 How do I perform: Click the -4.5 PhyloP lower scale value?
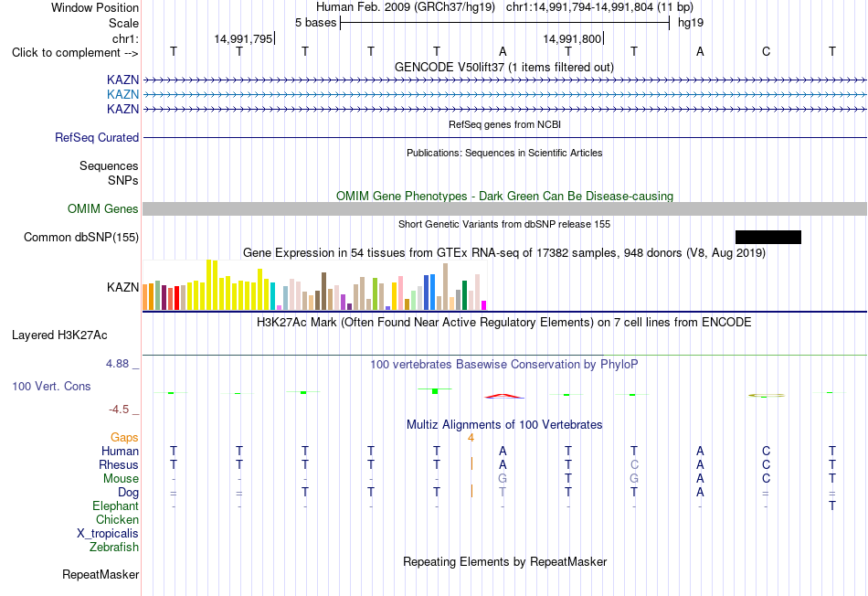[119, 410]
